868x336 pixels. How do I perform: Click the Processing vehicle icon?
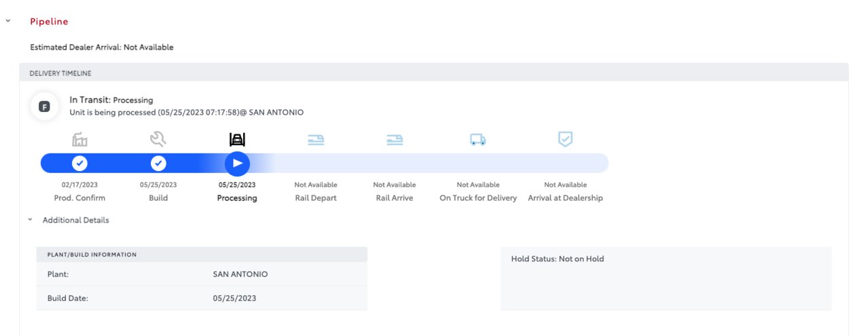237,140
